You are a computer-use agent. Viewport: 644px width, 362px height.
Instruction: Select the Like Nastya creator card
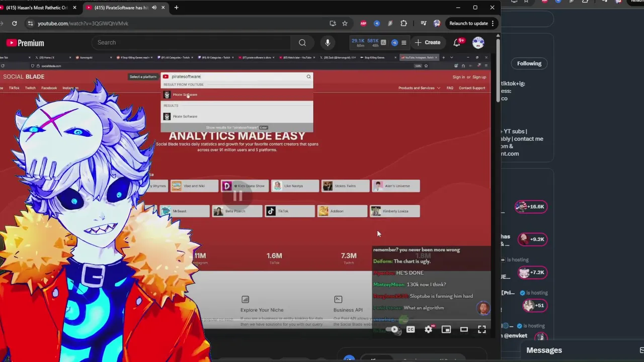pyautogui.click(x=295, y=186)
